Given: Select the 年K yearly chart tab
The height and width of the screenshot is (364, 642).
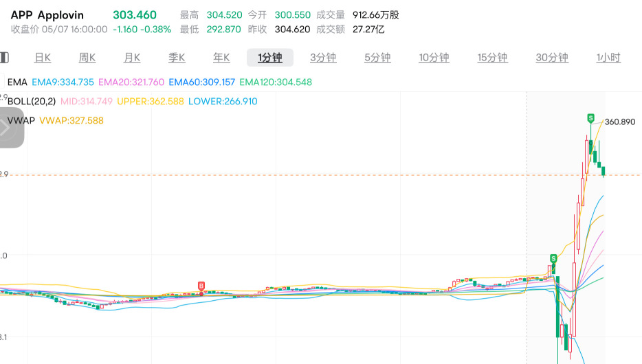Looking at the screenshot, I should (221, 58).
